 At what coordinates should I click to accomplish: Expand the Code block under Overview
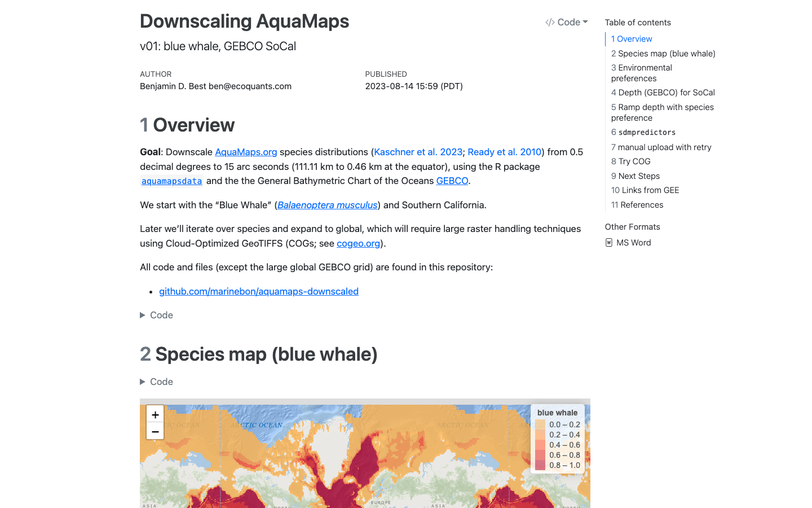pyautogui.click(x=157, y=315)
